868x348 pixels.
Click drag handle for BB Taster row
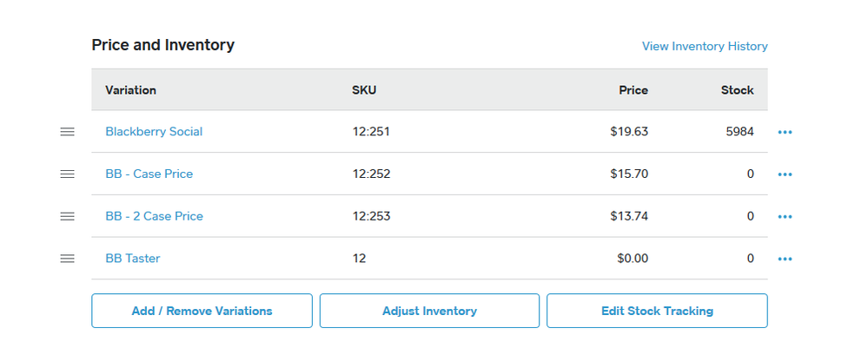pos(67,258)
